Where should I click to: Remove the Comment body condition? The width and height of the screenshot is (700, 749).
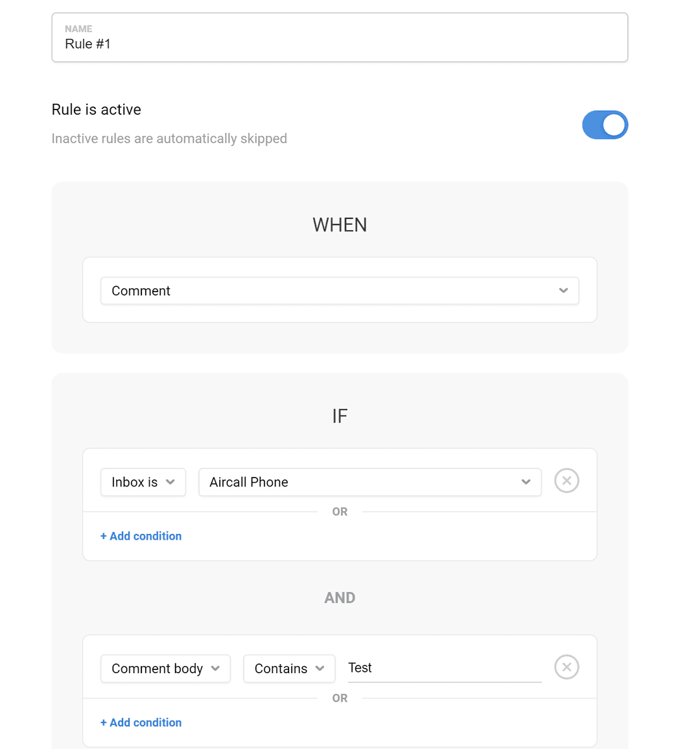566,667
